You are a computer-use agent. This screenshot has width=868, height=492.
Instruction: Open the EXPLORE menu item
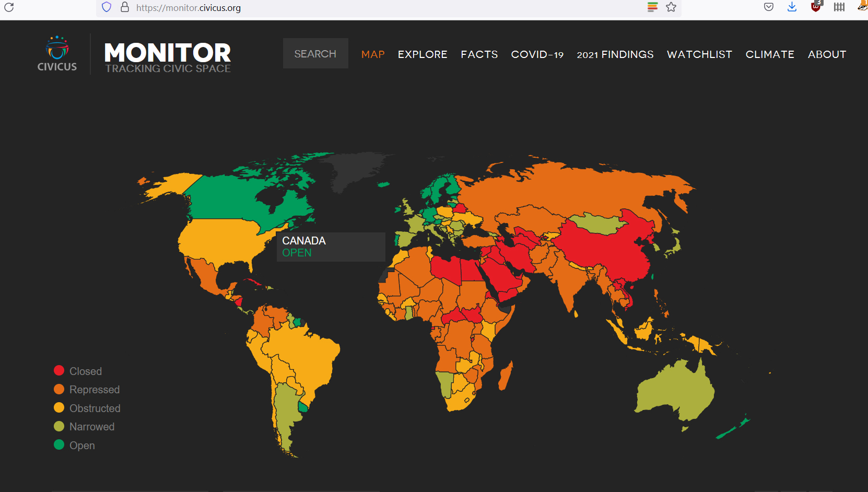click(x=422, y=54)
